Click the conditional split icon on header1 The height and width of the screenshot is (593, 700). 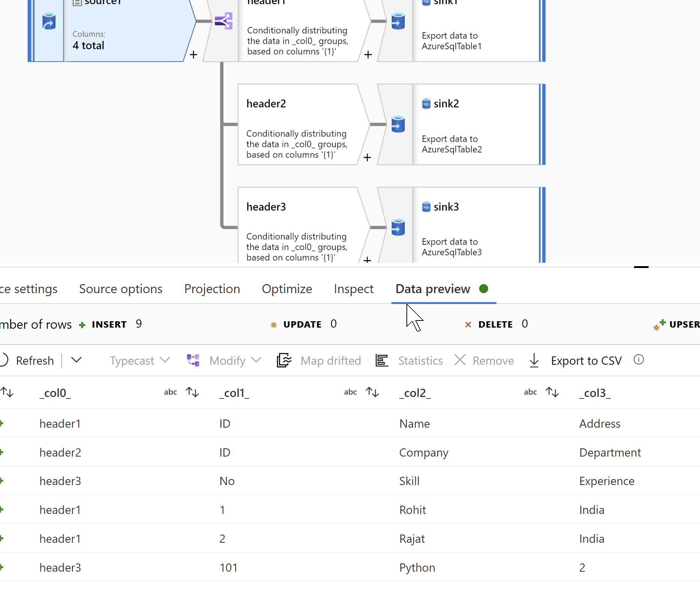223,21
